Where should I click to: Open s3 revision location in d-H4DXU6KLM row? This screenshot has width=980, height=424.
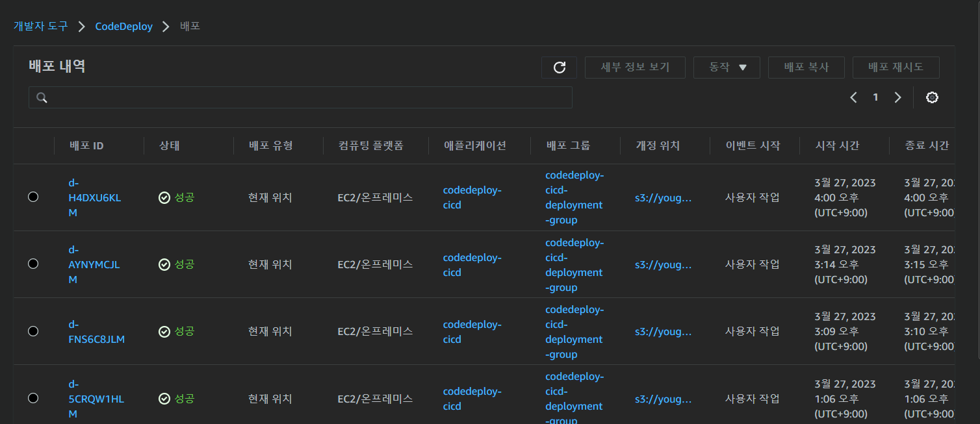pyautogui.click(x=663, y=198)
